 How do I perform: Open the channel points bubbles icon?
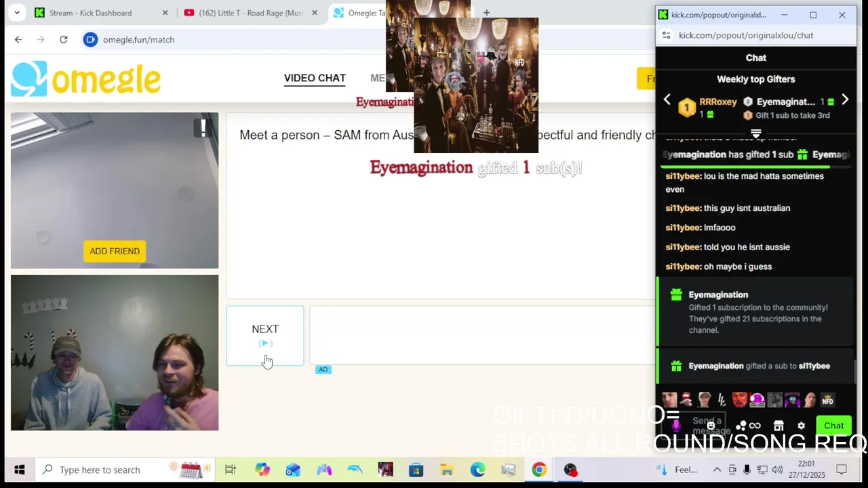pyautogui.click(x=741, y=426)
